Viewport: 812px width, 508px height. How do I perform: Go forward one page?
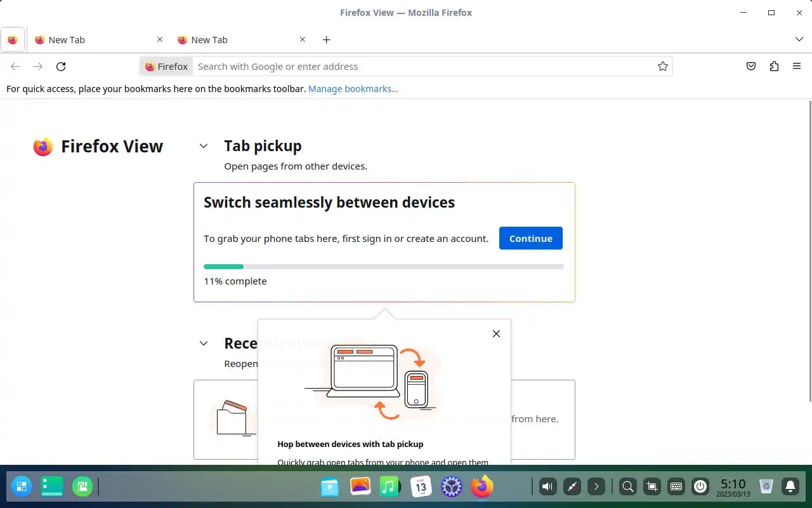click(38, 66)
